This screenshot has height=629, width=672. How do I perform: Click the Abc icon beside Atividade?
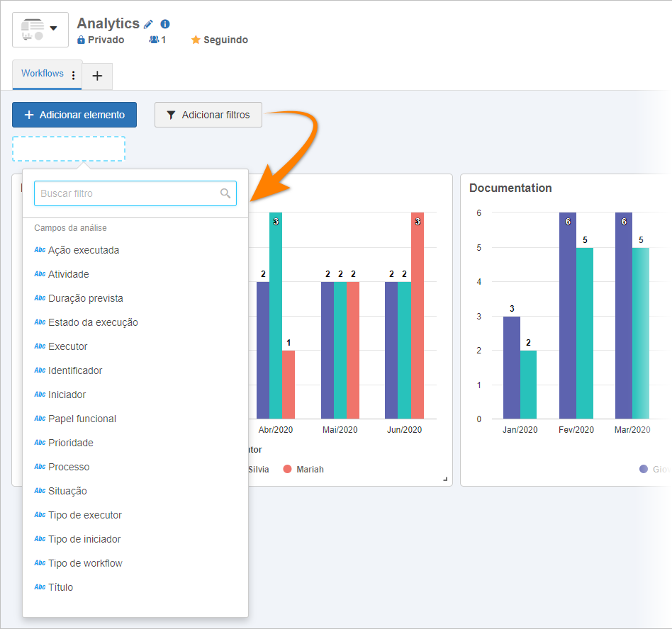[x=40, y=274]
